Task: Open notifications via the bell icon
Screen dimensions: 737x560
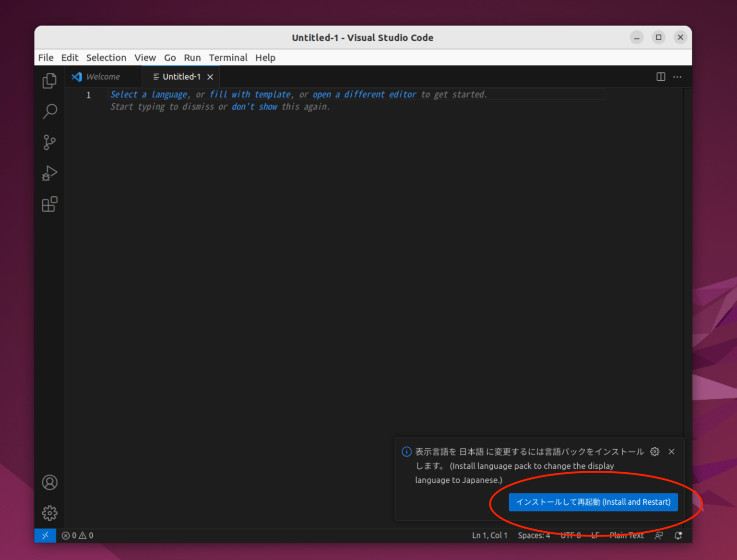Action: click(678, 535)
